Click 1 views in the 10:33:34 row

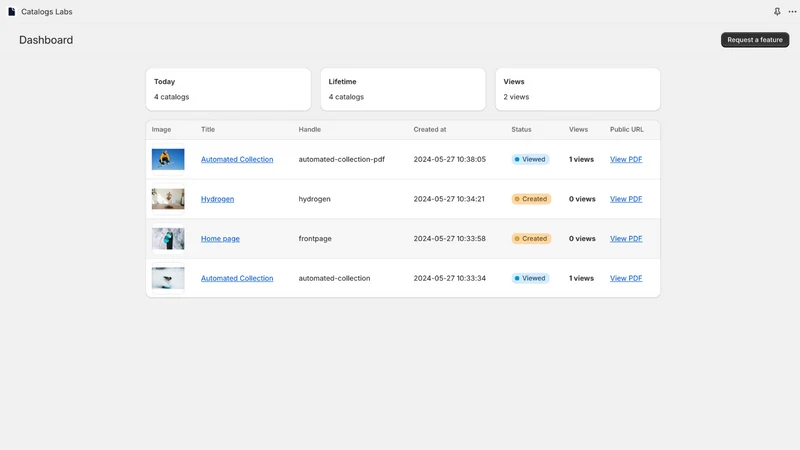pyautogui.click(x=581, y=278)
